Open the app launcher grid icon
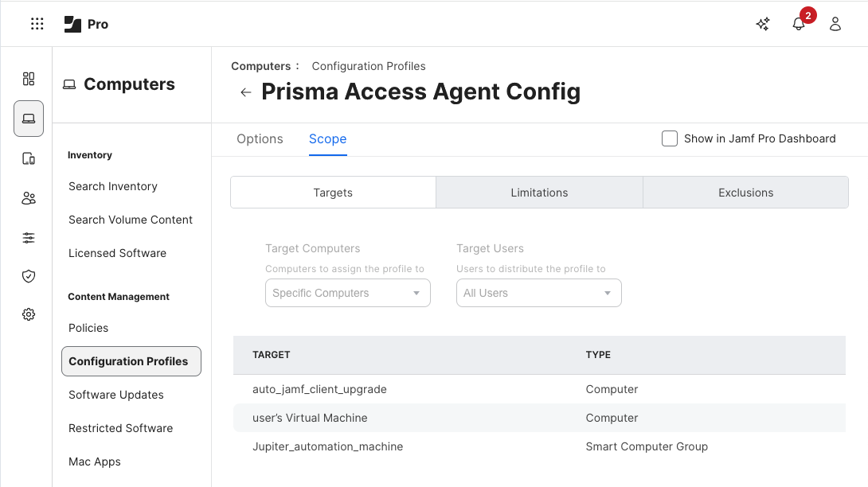The height and width of the screenshot is (487, 868). coord(37,24)
